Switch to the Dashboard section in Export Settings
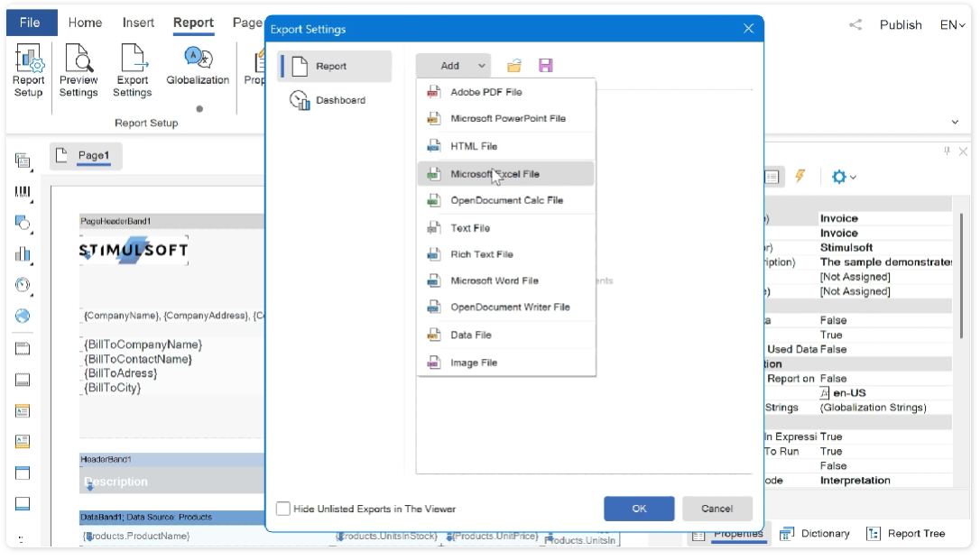This screenshot has width=980, height=560. tap(335, 100)
